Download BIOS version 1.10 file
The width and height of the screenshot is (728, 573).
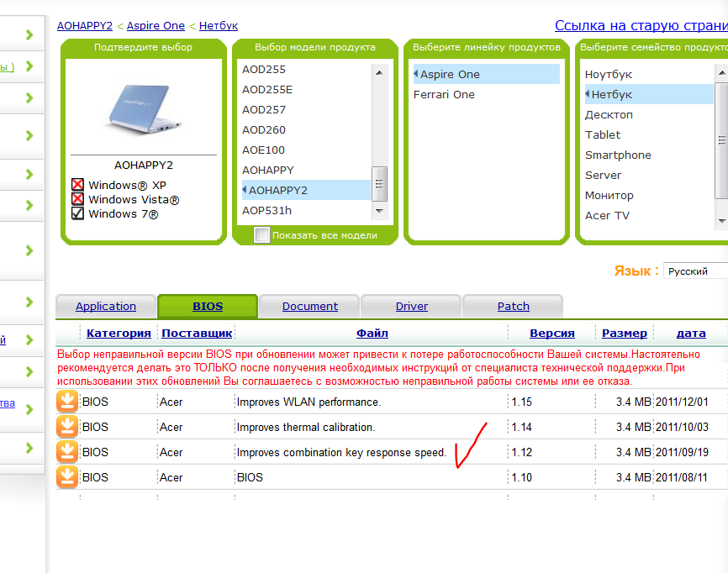(x=67, y=477)
